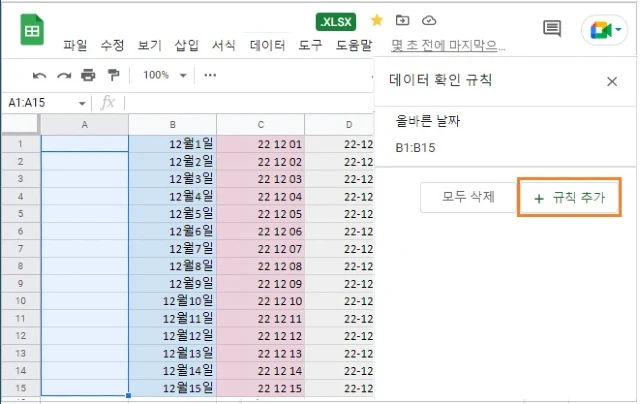Select row 8 header
This screenshot has height=404, width=640.
(20, 266)
